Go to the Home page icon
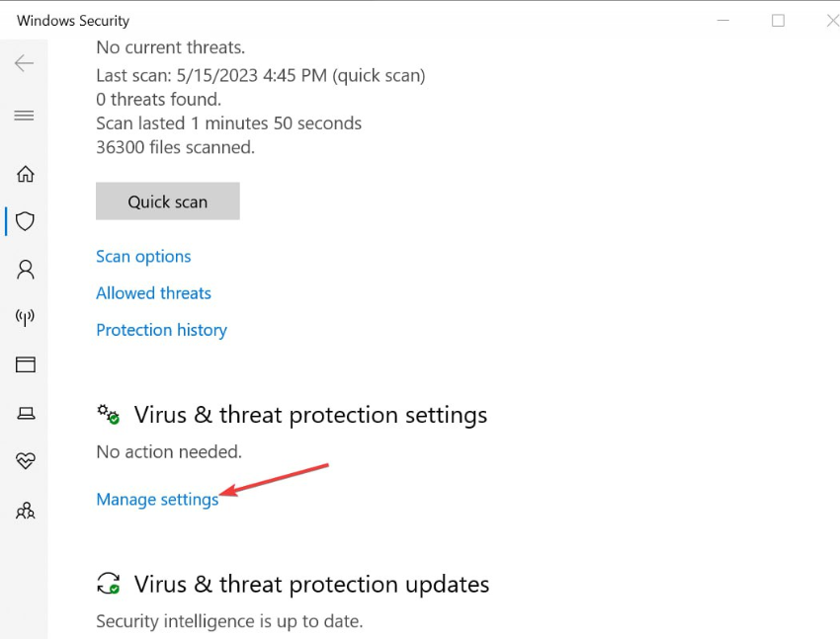 pyautogui.click(x=25, y=175)
